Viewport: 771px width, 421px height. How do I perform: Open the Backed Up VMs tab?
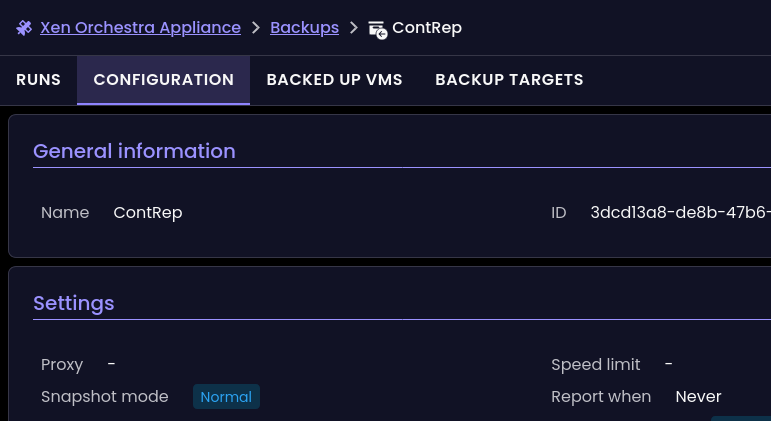point(335,80)
